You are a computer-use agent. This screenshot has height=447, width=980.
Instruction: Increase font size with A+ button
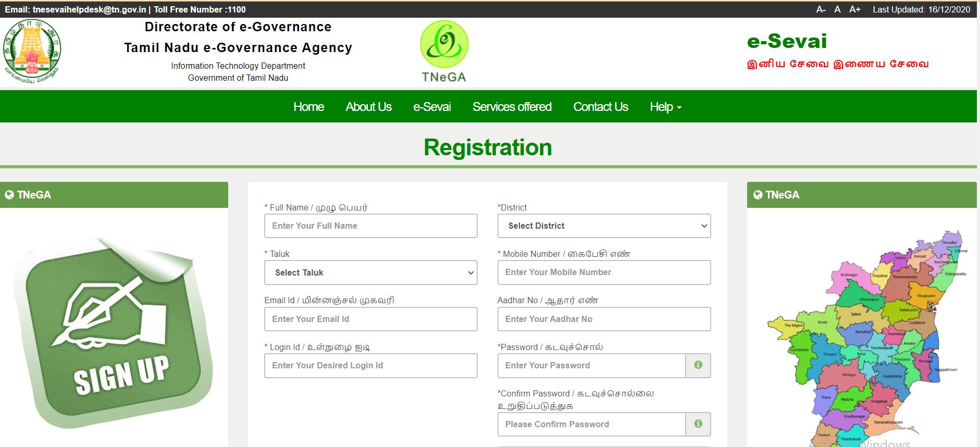pyautogui.click(x=855, y=9)
